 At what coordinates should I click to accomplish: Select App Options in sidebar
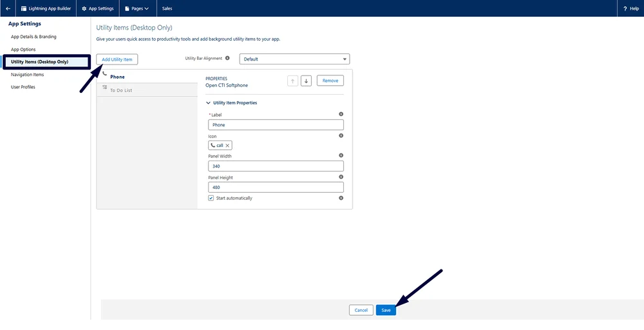[x=23, y=50]
